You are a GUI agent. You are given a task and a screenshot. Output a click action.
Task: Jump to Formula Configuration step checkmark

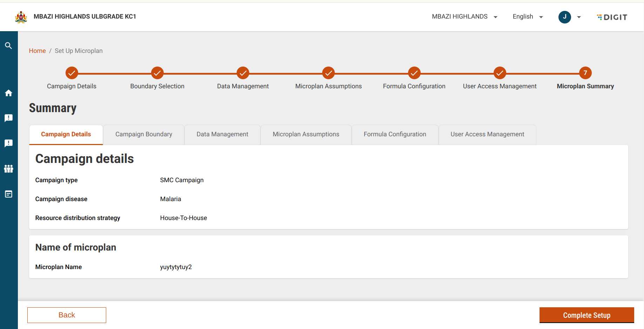pyautogui.click(x=414, y=73)
